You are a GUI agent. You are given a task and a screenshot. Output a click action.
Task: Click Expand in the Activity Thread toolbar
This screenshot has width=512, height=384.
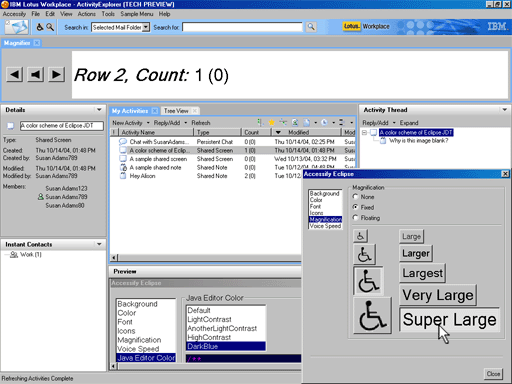click(x=409, y=123)
